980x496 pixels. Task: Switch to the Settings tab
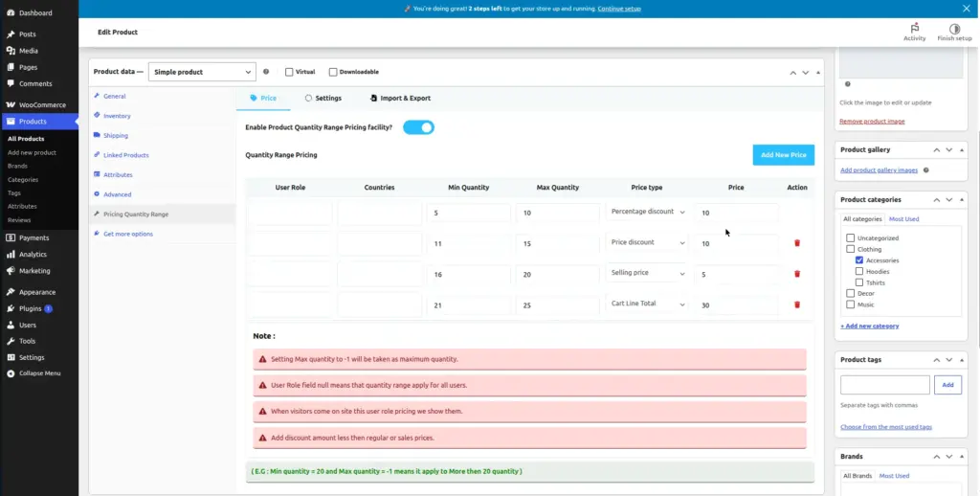coord(323,99)
